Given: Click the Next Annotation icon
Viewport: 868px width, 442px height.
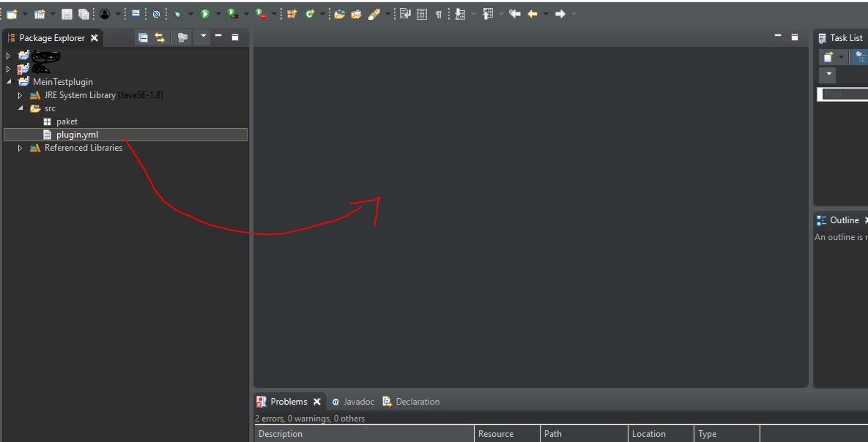Looking at the screenshot, I should (460, 14).
